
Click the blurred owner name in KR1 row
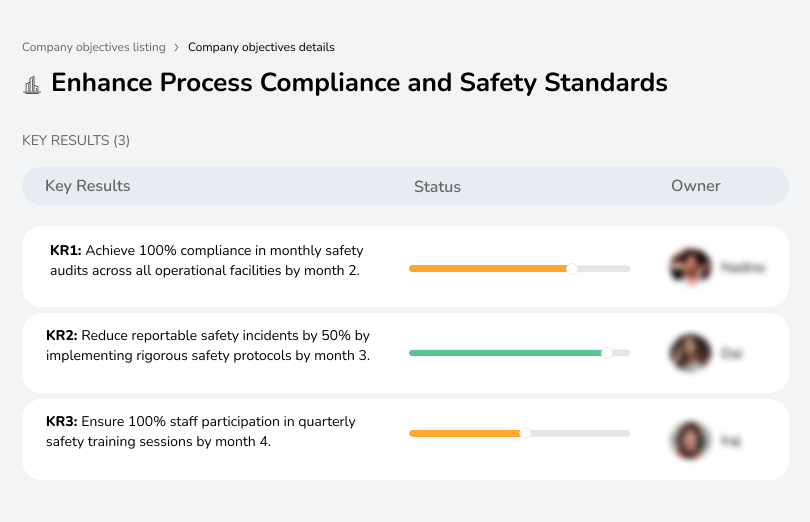(x=743, y=267)
